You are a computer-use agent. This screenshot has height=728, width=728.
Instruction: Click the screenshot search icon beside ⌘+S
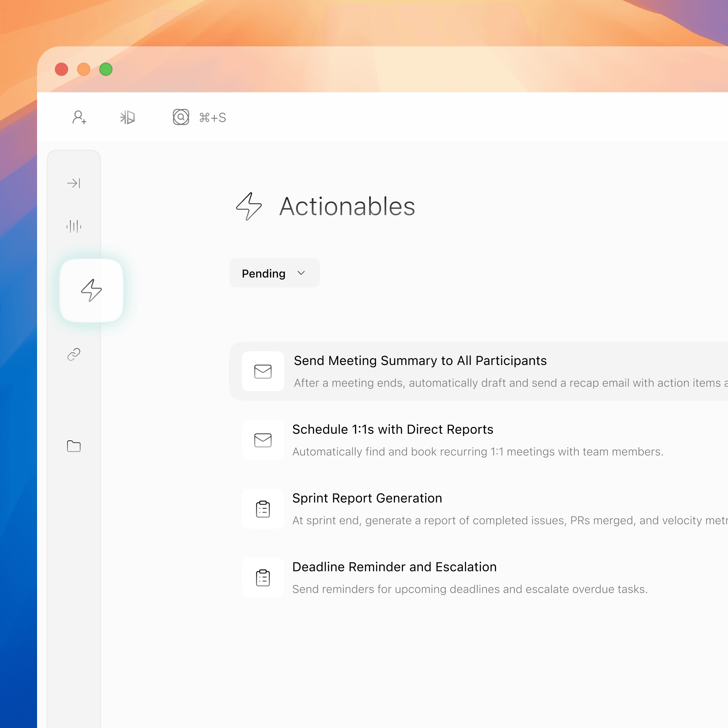pos(181,117)
